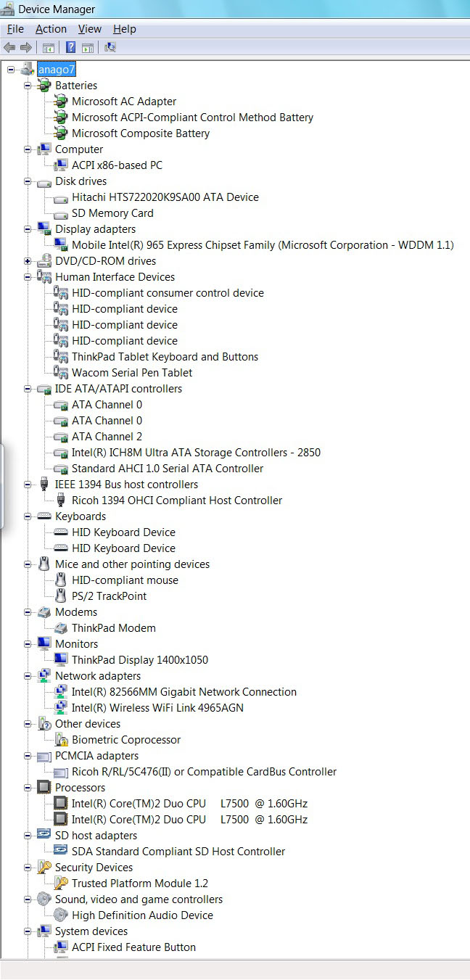Collapse the Batteries tree node
The height and width of the screenshot is (980, 470).
(28, 86)
